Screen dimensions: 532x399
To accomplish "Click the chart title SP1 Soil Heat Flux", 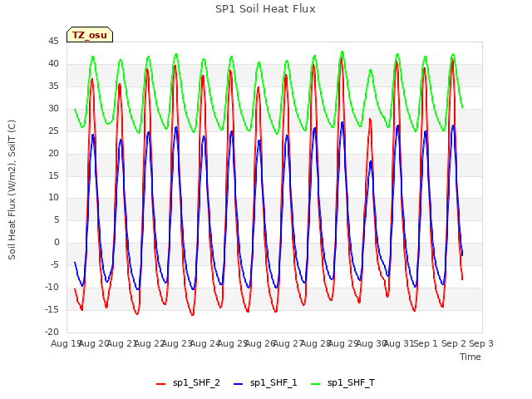I will (265, 9).
